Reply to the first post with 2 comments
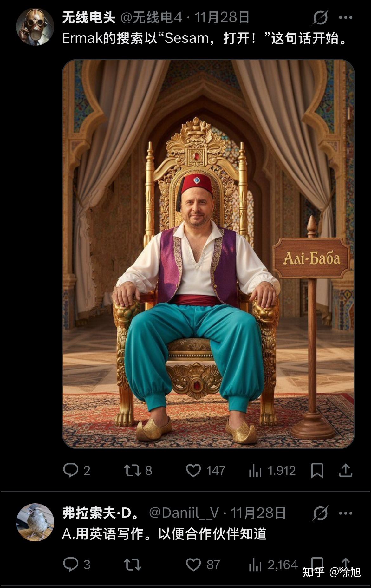Image resolution: width=371 pixels, height=588 pixels. [x=77, y=470]
